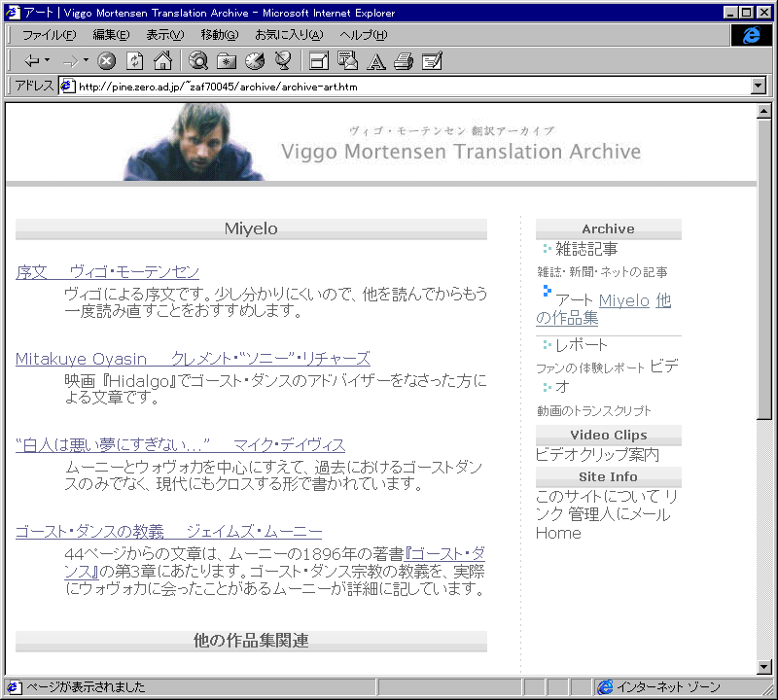Viewport: 778px width, 700px height.
Task: Click the 動画のトランスクリプト text in the sidebar
Action: pyautogui.click(x=593, y=411)
